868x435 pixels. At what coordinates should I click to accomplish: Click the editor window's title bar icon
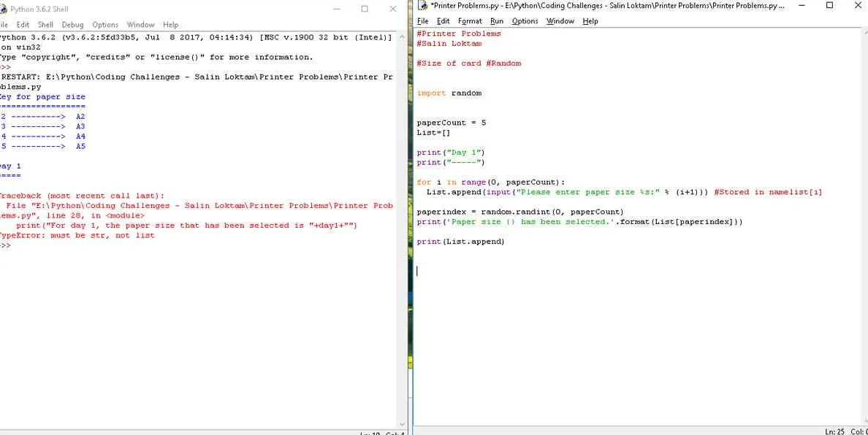[423, 6]
